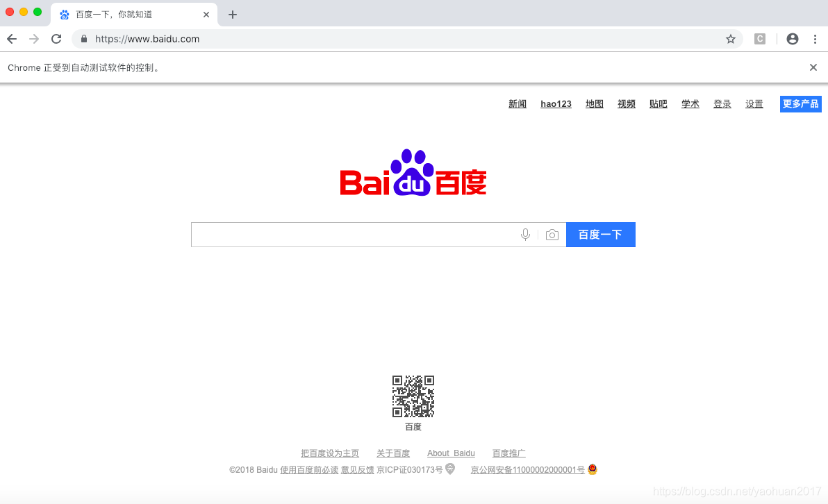Click the Baidu QR code image
This screenshot has width=828, height=504.
point(413,396)
